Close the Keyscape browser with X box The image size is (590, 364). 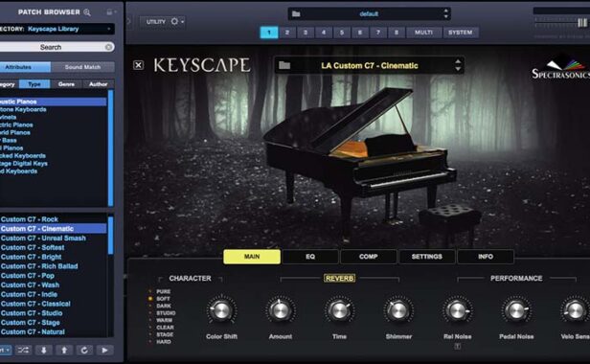pos(138,65)
